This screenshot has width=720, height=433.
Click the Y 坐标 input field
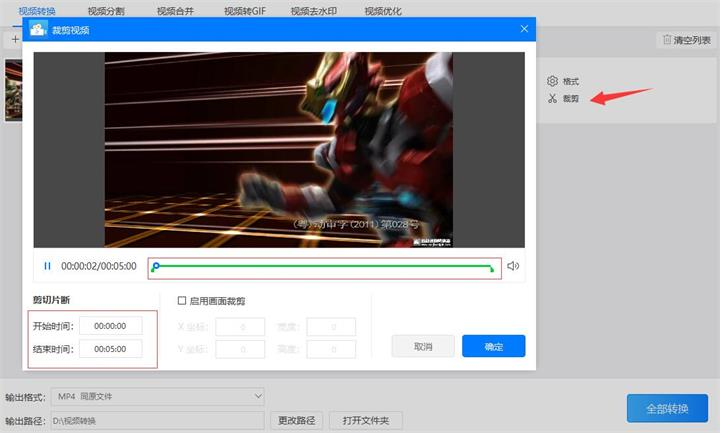[x=240, y=349]
